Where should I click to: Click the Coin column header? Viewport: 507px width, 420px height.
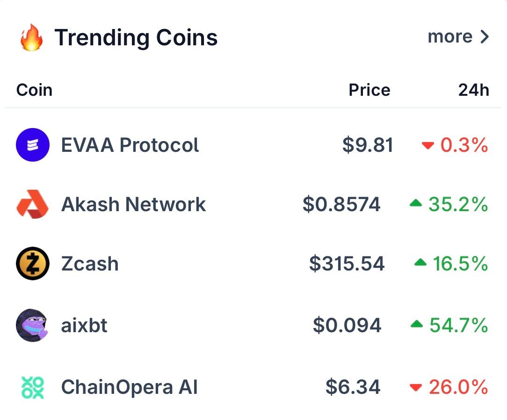click(34, 90)
